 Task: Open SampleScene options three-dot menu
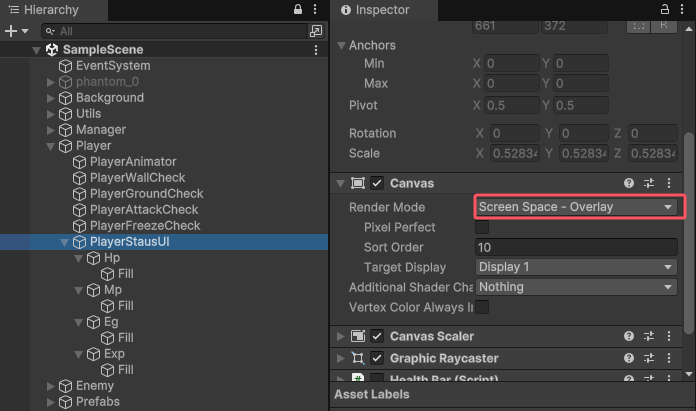point(316,50)
